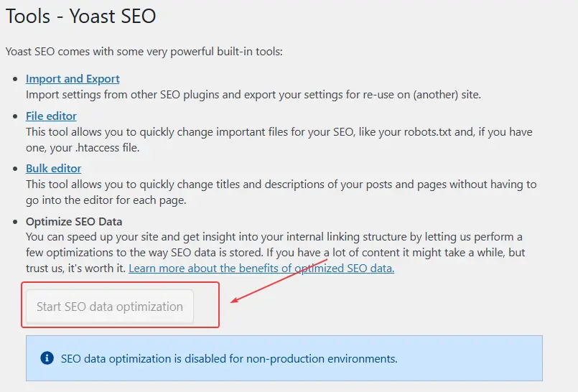The width and height of the screenshot is (578, 392).
Task: Click the Optimize SEO Data heading text
Action: pyautogui.click(x=74, y=221)
